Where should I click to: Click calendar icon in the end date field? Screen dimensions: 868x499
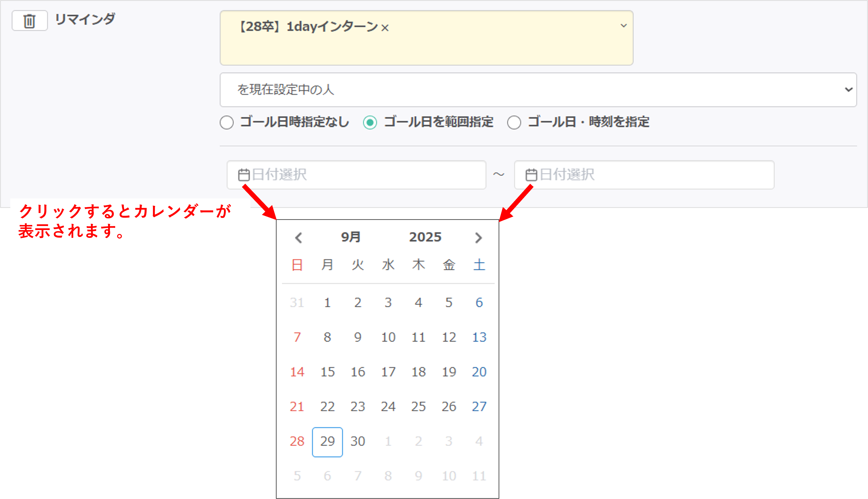pyautogui.click(x=531, y=175)
